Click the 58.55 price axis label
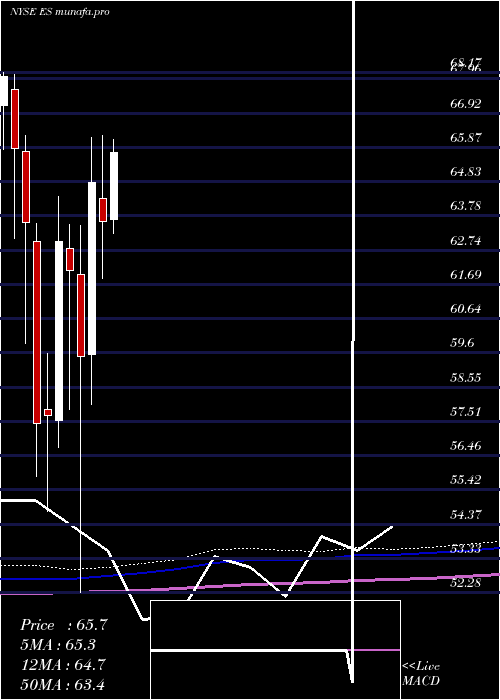500x700 pixels. point(466,378)
